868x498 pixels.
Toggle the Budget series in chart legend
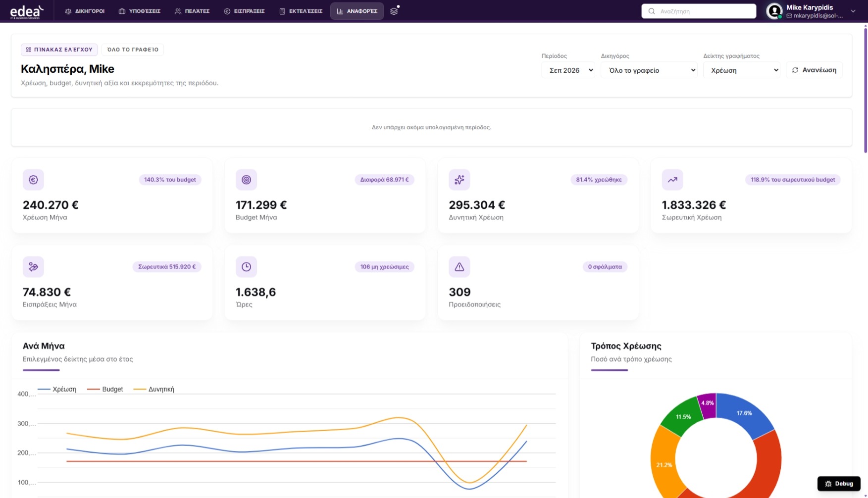(105, 389)
